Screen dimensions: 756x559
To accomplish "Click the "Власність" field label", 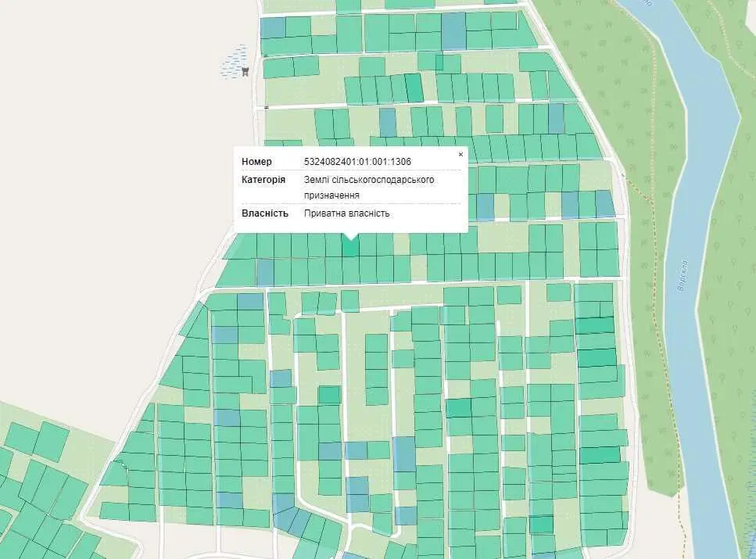I will pyautogui.click(x=265, y=213).
